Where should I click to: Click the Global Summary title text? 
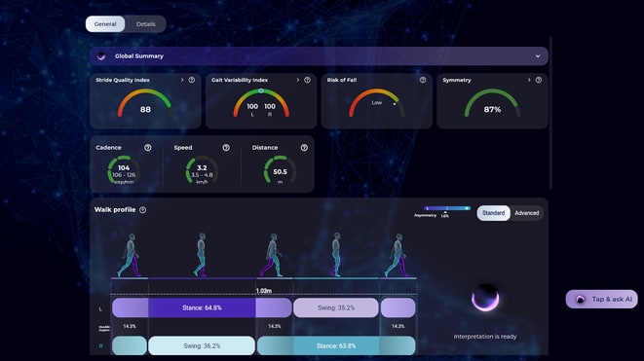(x=138, y=56)
